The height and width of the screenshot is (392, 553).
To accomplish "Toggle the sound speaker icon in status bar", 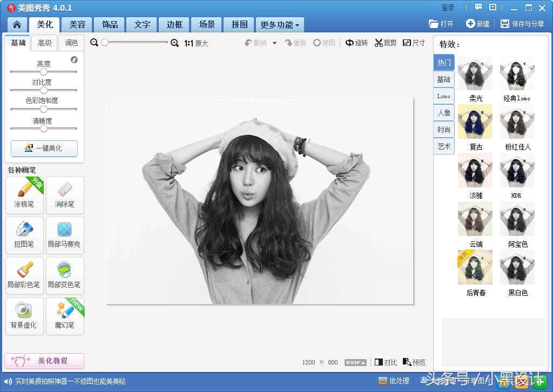I will coord(8,381).
